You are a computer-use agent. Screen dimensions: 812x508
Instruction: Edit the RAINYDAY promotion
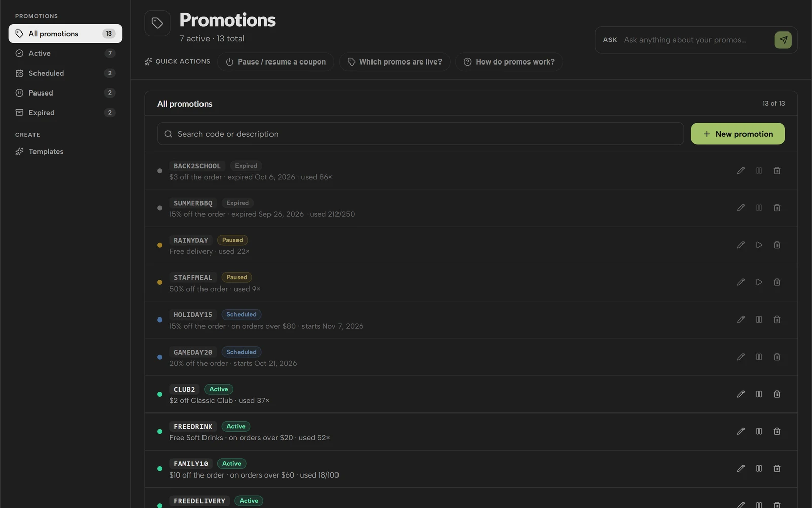pyautogui.click(x=741, y=245)
